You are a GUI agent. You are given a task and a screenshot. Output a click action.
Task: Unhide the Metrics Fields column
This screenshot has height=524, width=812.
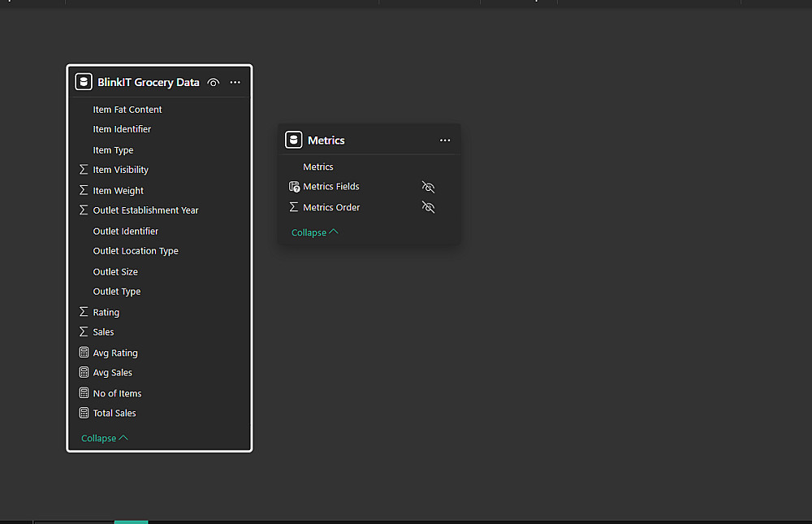[428, 187]
